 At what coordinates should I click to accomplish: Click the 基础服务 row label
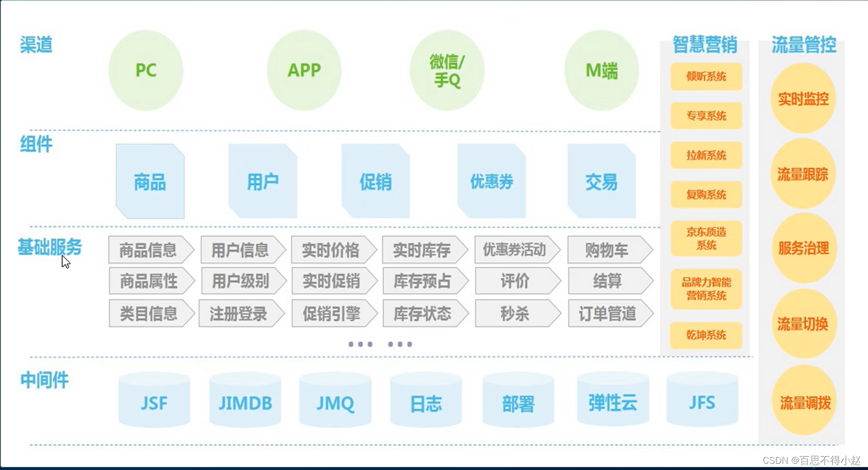[x=50, y=247]
